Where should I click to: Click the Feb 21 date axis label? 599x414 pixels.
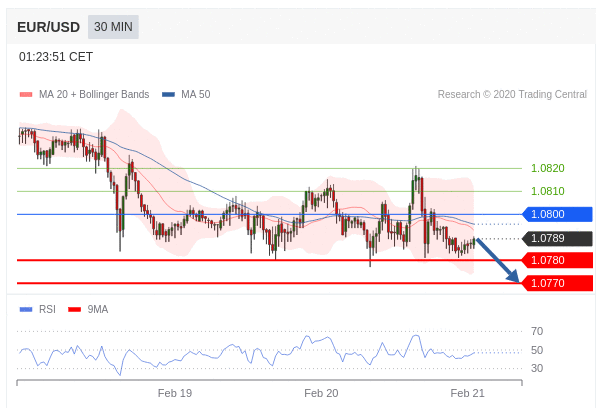(x=468, y=393)
